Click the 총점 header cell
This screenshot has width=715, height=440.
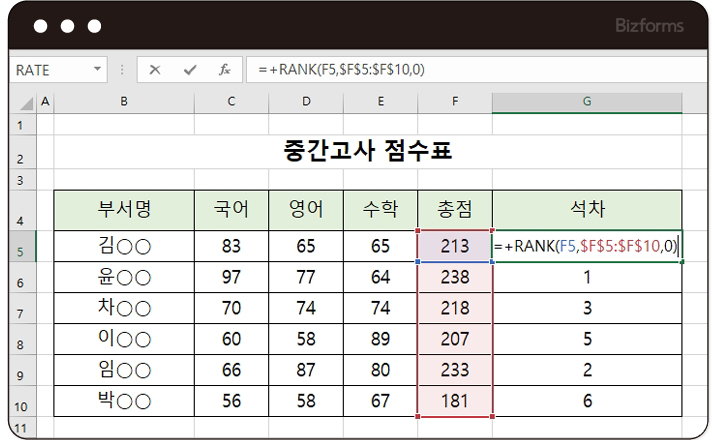click(455, 209)
